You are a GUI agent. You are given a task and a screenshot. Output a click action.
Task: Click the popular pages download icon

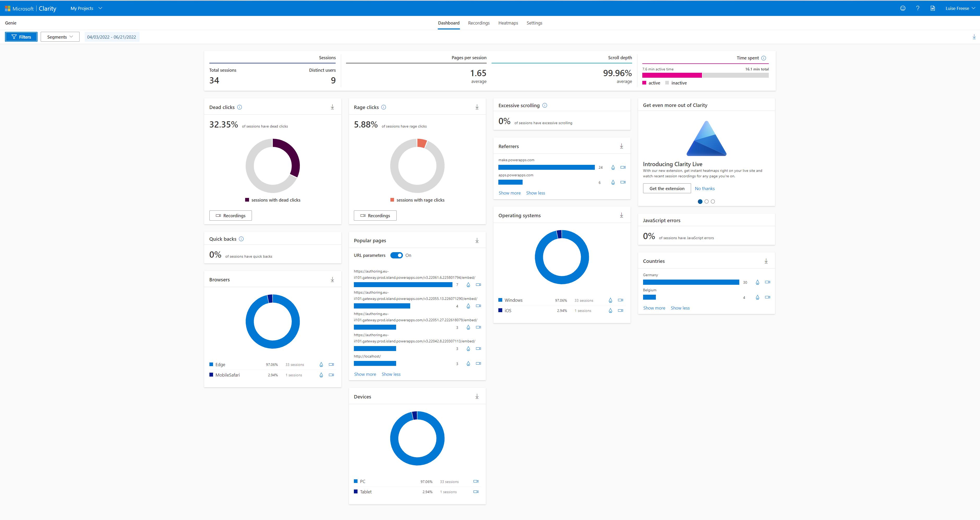[477, 240]
